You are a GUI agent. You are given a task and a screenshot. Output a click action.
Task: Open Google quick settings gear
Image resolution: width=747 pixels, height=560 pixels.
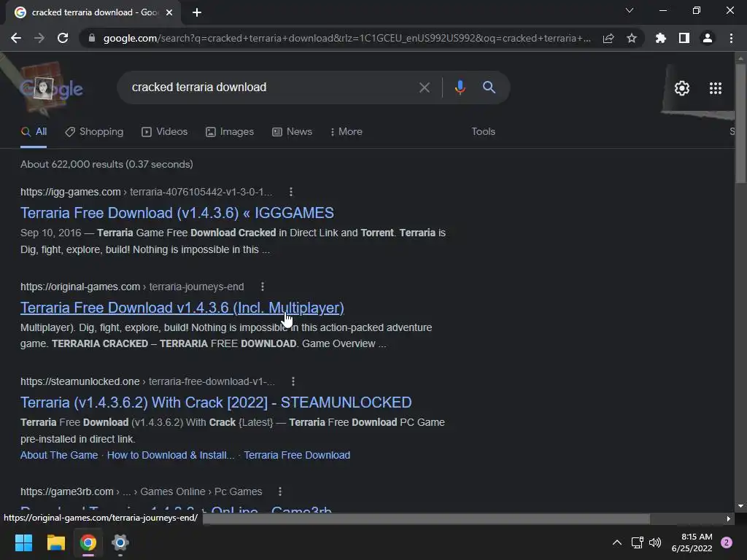(682, 88)
